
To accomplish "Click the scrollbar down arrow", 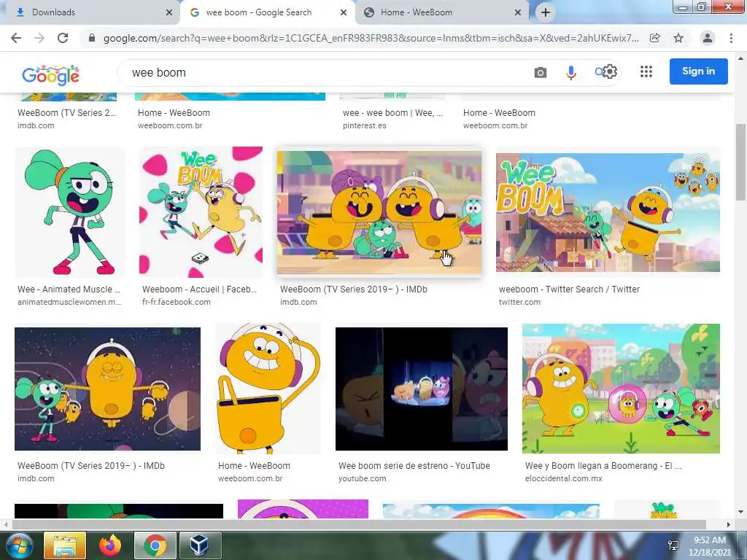I will point(741,513).
